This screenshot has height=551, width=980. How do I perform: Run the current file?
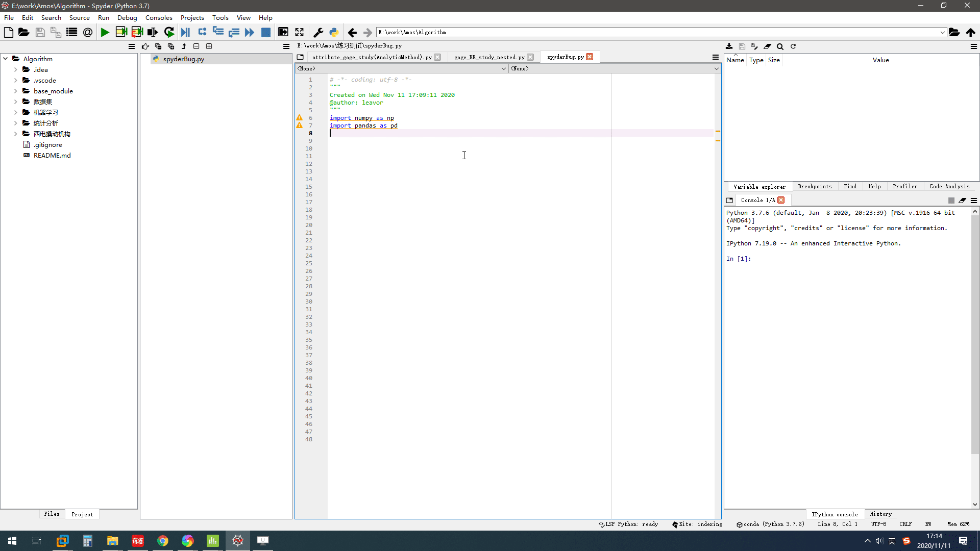tap(105, 32)
